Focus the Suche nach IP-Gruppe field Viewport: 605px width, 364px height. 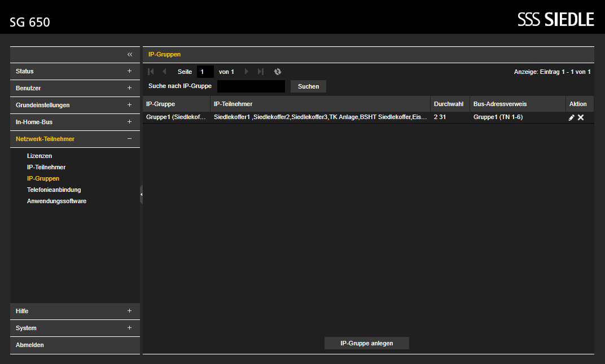tap(251, 86)
